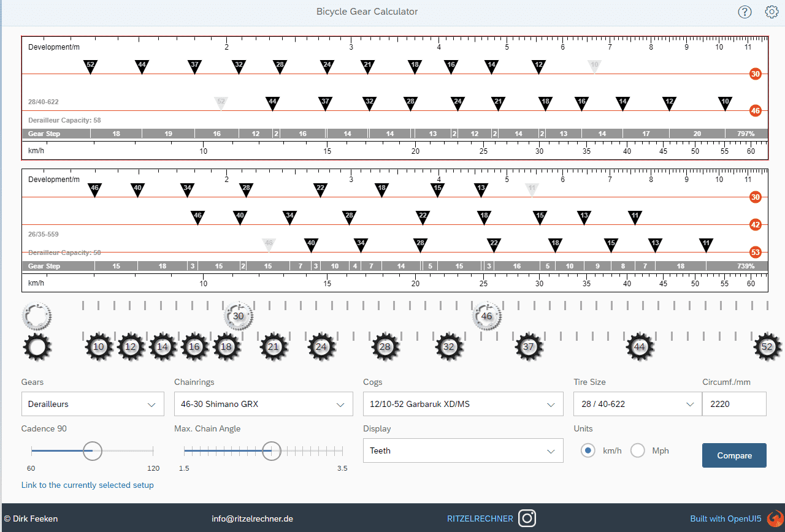This screenshot has height=532, width=785.
Task: Open the settings gear icon
Action: tap(772, 12)
